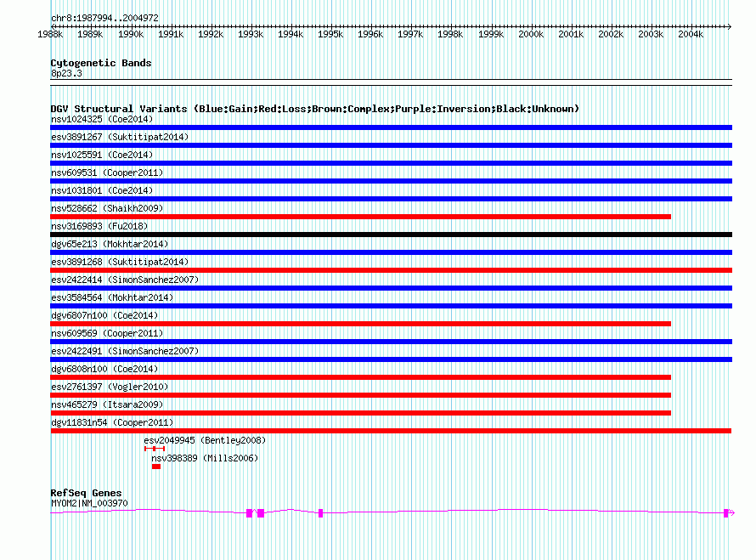The height and width of the screenshot is (560, 756).
Task: Click the DGV Structural Variants track title
Action: [x=314, y=109]
